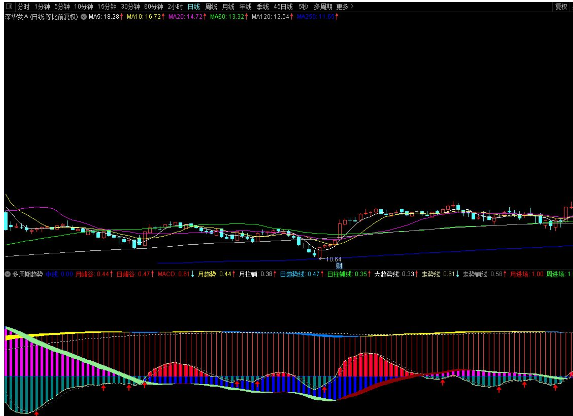Click the 月终场 1.00 indicator value

pyautogui.click(x=526, y=274)
